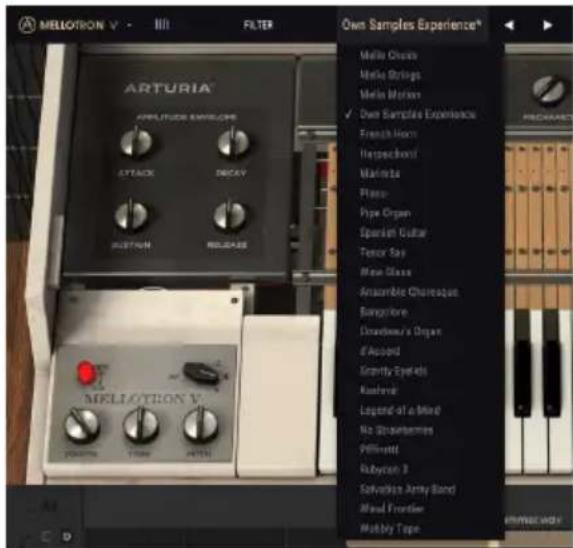This screenshot has height=548, width=573.
Task: Pick Harpsichord preset
Action: tap(388, 154)
